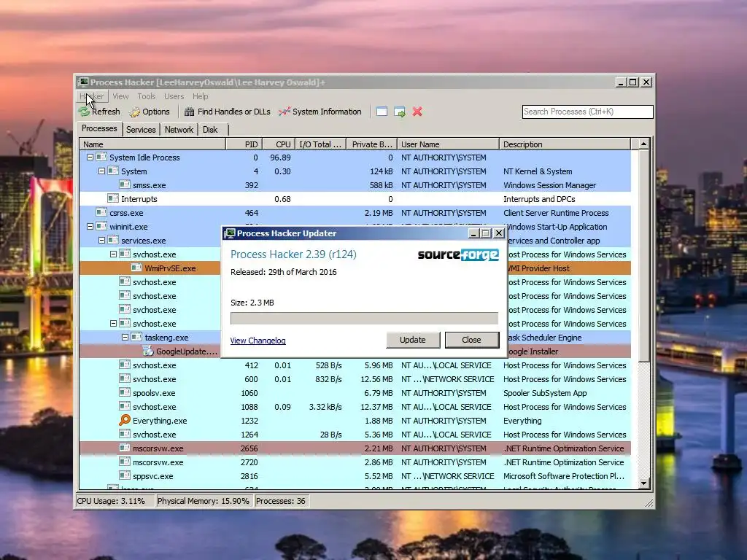Click the find window toolbar icon
This screenshot has width=747, height=560.
pos(382,112)
